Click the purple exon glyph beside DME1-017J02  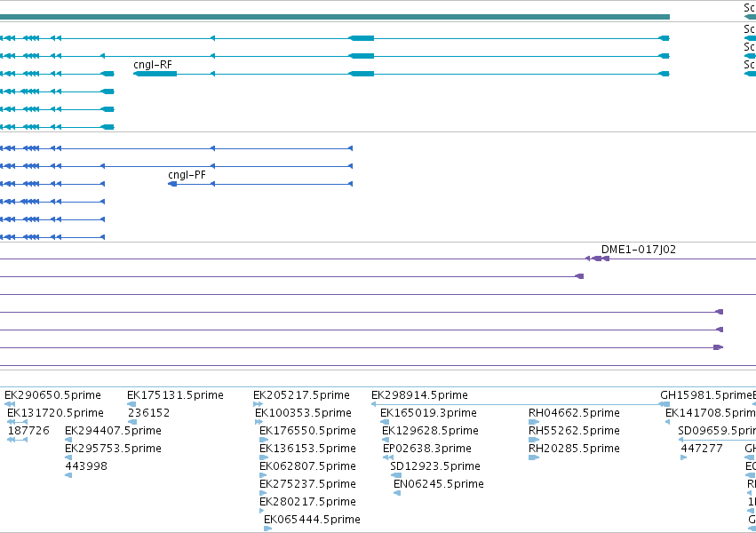[x=598, y=259]
